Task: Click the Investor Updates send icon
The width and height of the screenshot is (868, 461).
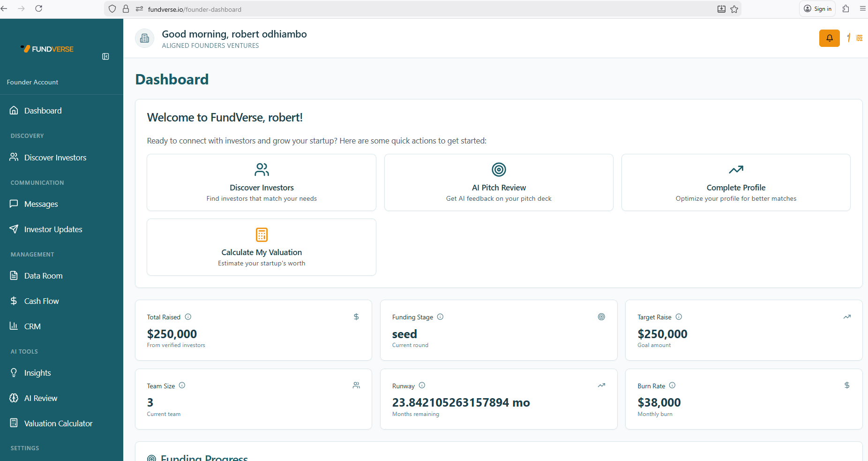Action: point(14,229)
